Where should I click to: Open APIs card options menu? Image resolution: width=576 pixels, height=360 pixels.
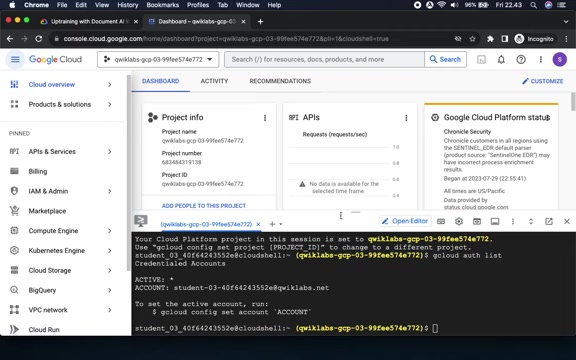pos(406,118)
